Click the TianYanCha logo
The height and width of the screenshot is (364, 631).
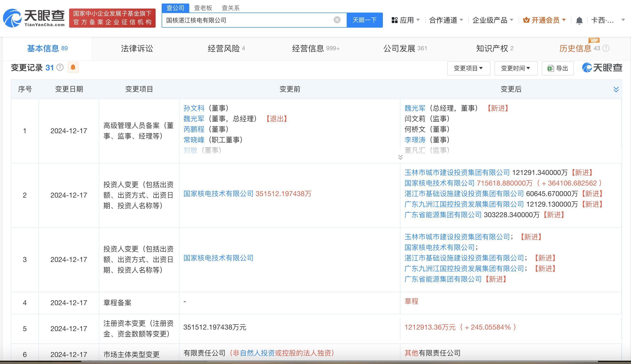34,18
